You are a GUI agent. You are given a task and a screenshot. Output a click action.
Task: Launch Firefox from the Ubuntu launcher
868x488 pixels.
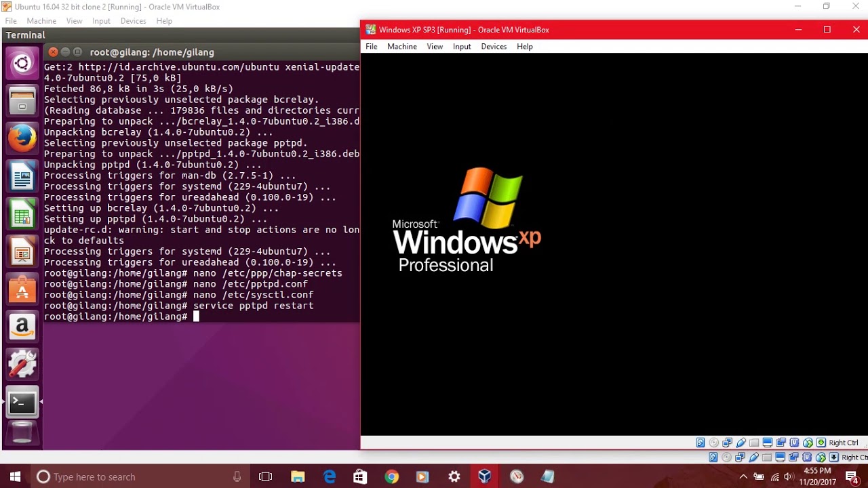tap(22, 139)
